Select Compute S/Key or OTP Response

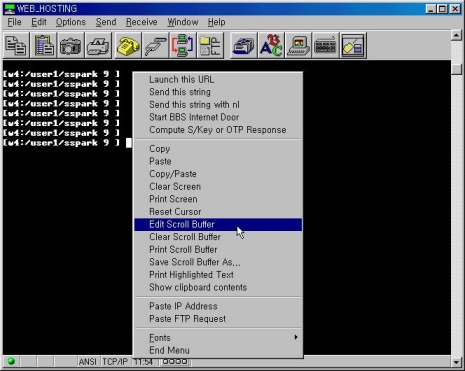click(218, 130)
